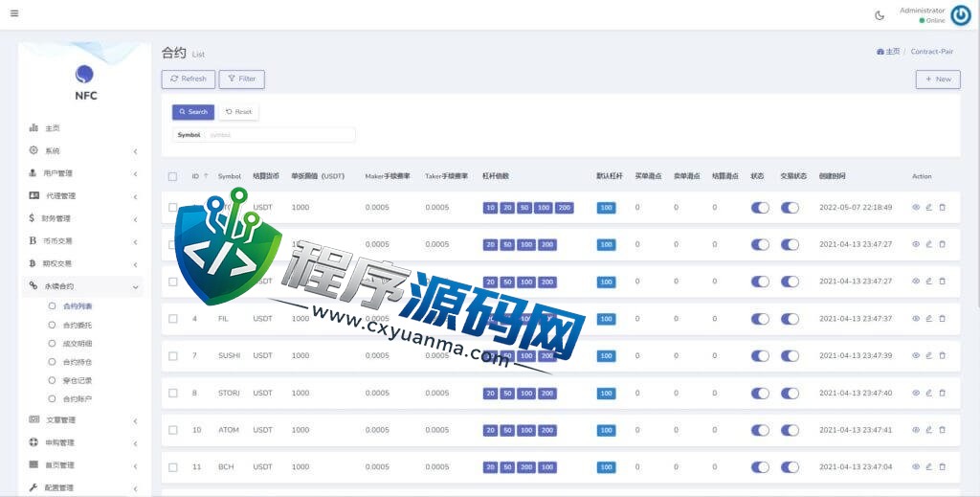Toggle 交易状态 switch for SUSHI row
Image resolution: width=980 pixels, height=497 pixels.
(790, 355)
